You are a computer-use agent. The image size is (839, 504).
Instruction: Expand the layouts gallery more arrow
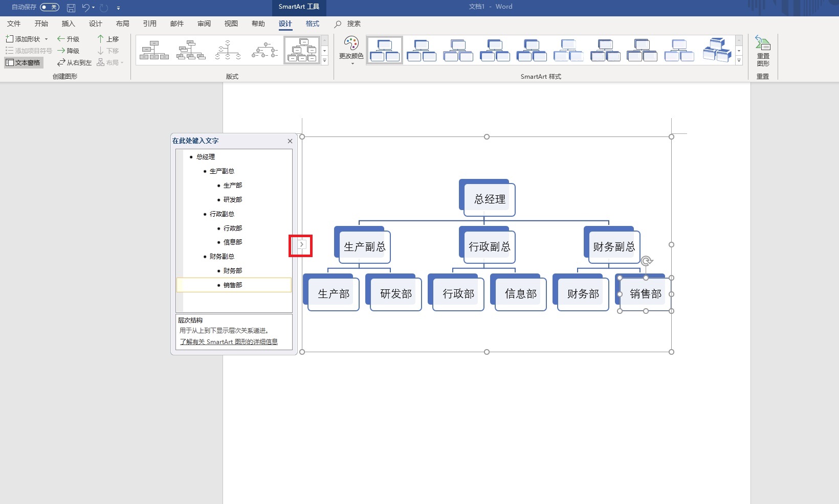[x=324, y=61]
